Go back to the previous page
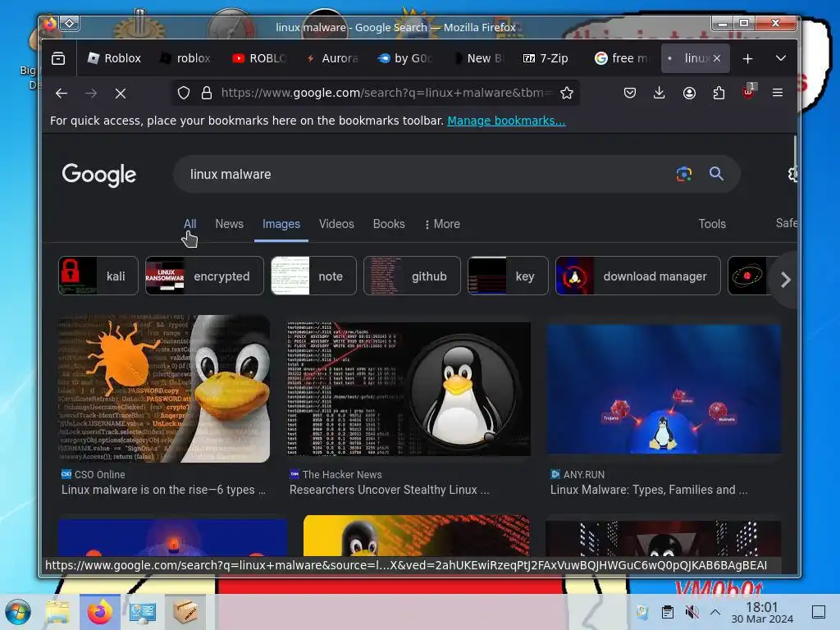The height and width of the screenshot is (630, 840). point(62,94)
